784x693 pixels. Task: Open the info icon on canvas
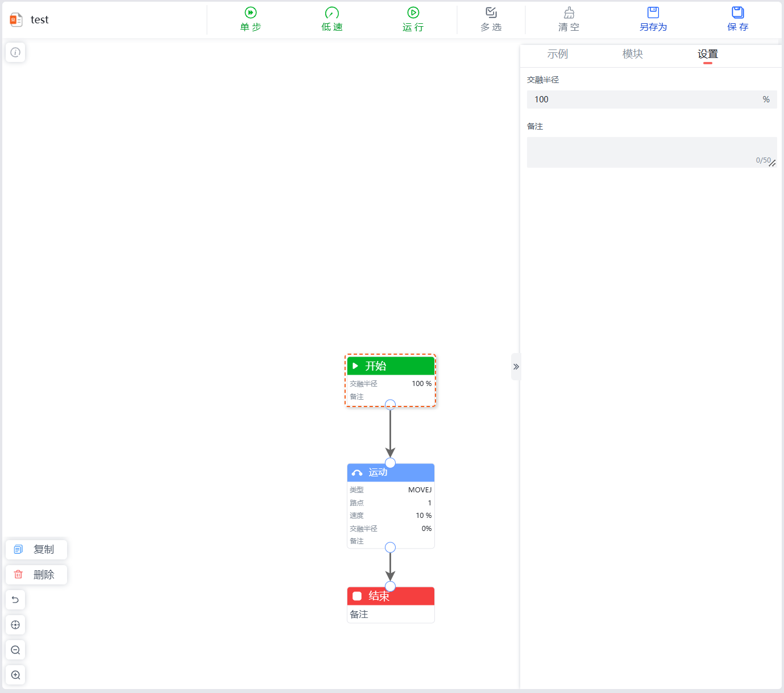(15, 52)
